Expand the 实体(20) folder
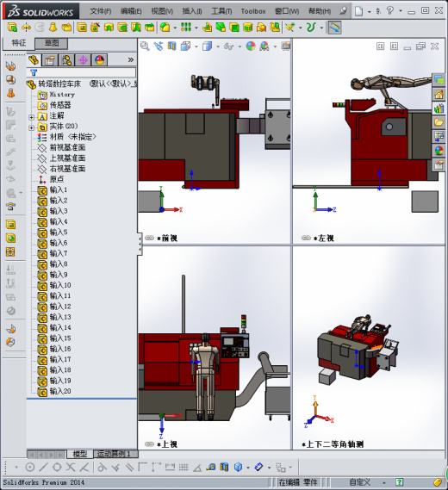448x490 pixels. point(31,127)
